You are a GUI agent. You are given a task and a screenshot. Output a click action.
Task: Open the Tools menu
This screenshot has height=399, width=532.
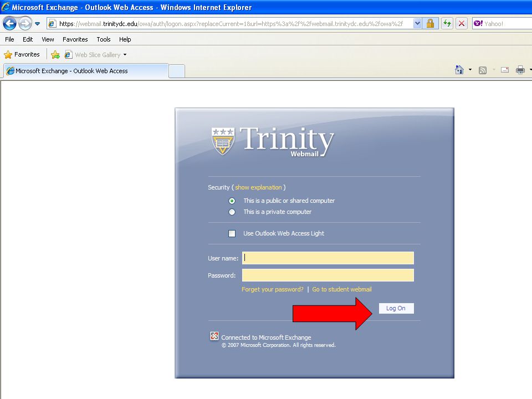(104, 39)
